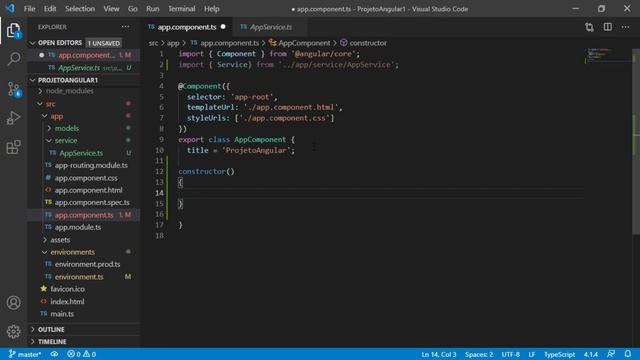Collapse the src folder
640x360 pixels.
click(x=50, y=104)
